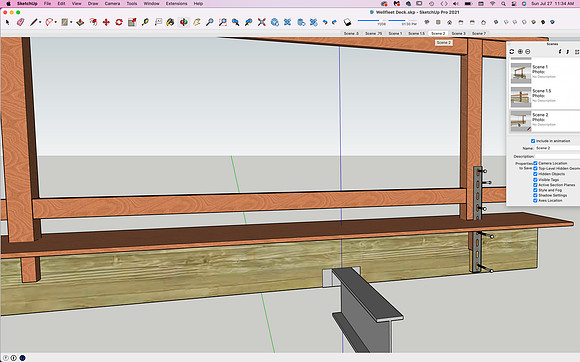The width and height of the screenshot is (580, 362).
Task: Open the 3D Warehouse icon
Action: (x=275, y=22)
